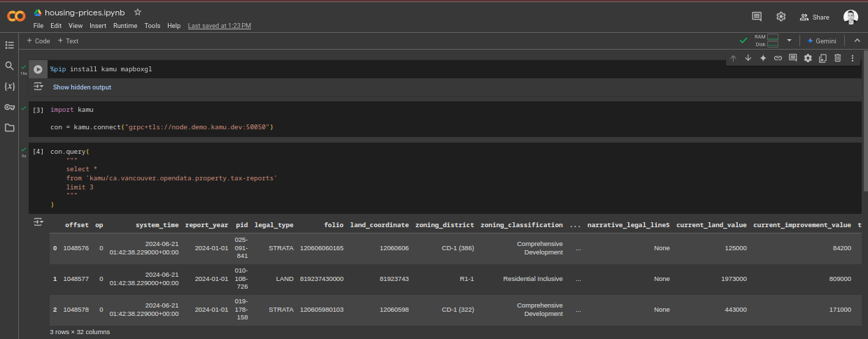The height and width of the screenshot is (339, 868).
Task: Move cell down with arrow icon
Action: (748, 58)
